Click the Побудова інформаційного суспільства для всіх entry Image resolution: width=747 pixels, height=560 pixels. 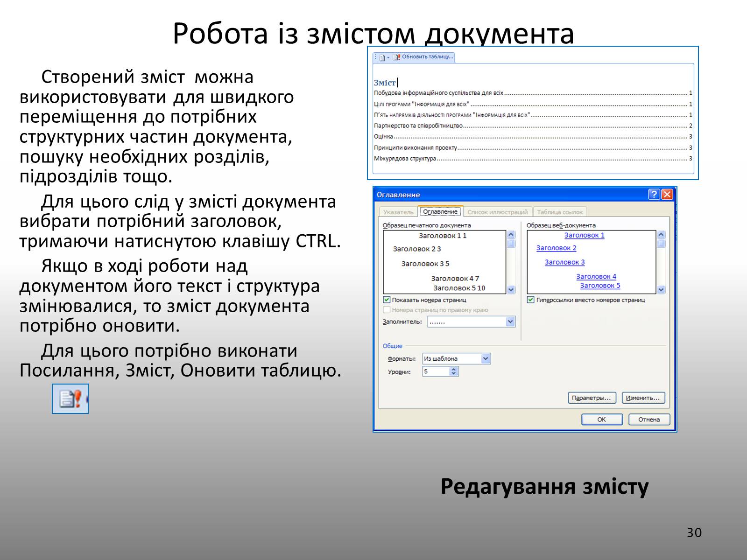(533, 93)
